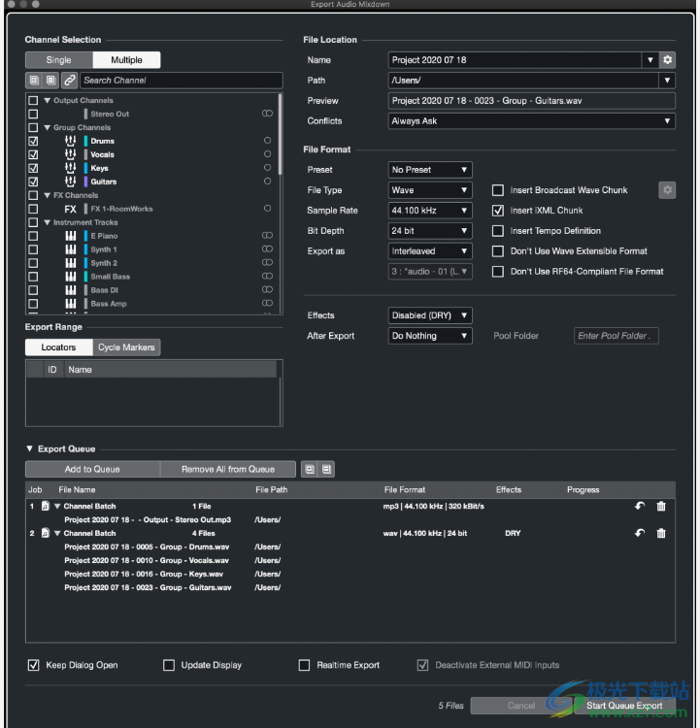Viewport: 700px width, 728px height.
Task: Click the Search Channel field
Action: [182, 81]
